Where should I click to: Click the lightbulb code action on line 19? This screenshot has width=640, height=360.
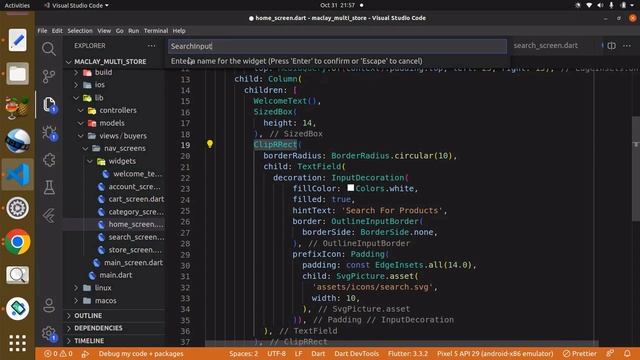tap(210, 144)
